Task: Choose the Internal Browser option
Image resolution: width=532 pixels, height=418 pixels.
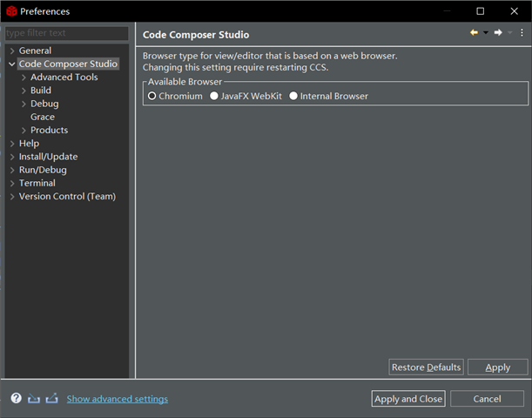Action: point(293,96)
